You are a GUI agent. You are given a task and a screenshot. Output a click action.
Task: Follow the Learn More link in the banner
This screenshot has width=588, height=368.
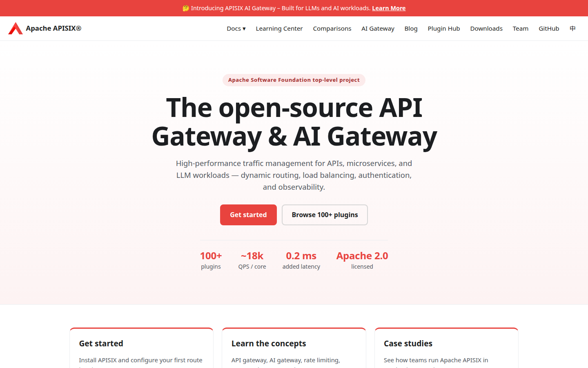(389, 8)
